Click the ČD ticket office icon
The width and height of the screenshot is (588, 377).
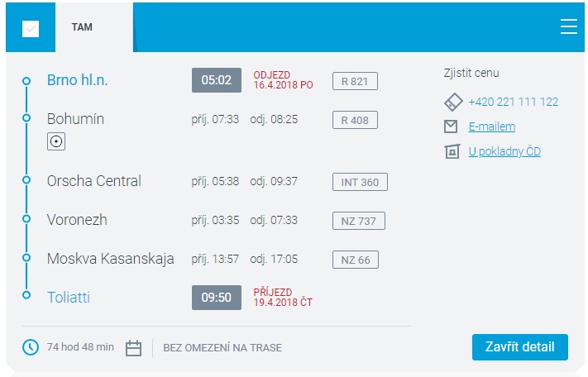452,151
